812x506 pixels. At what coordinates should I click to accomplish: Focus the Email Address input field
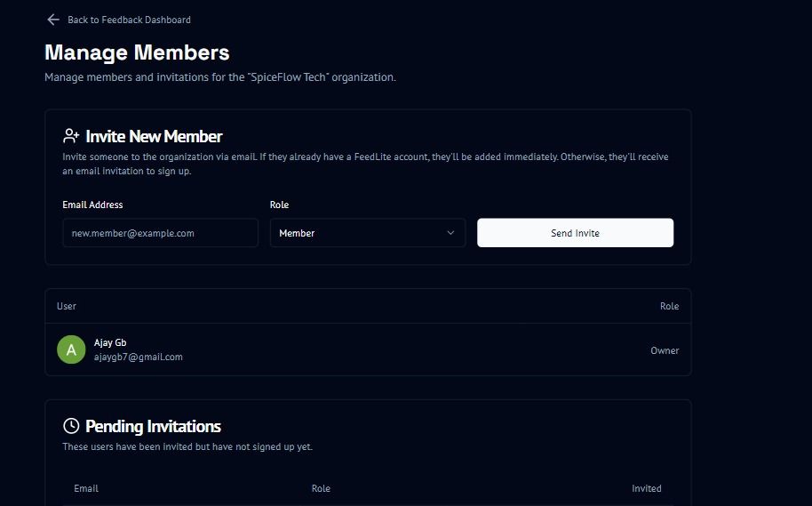(x=160, y=233)
